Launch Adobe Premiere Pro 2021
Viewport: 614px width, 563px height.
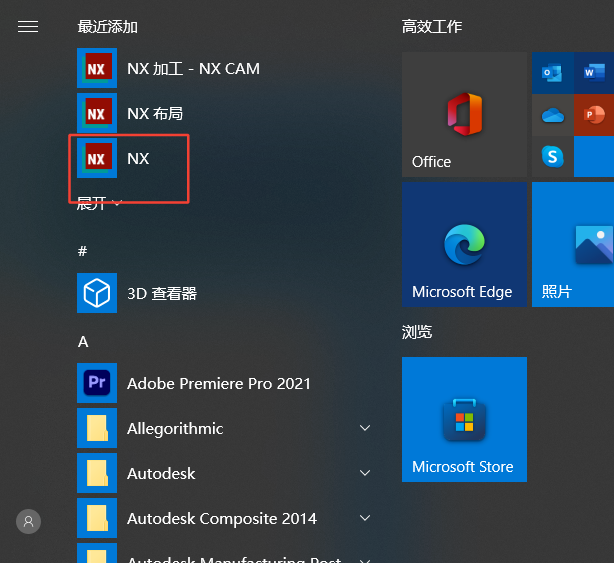coord(218,383)
